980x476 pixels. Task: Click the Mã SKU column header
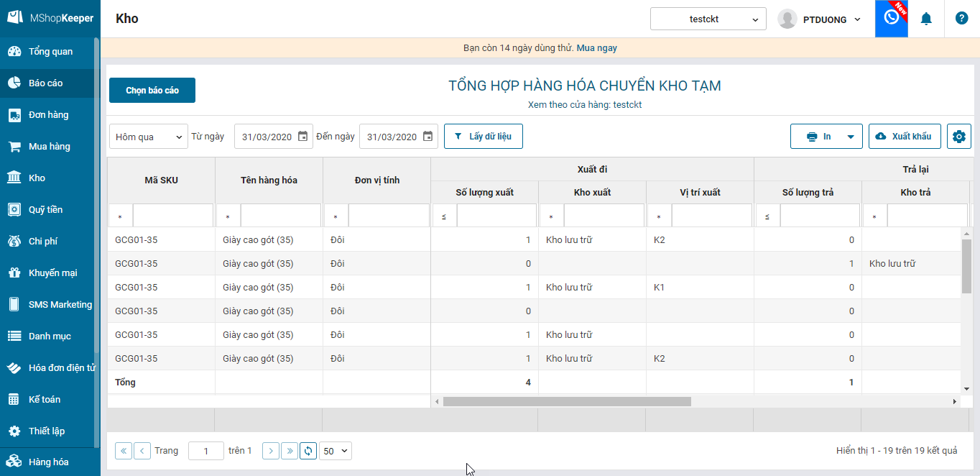(x=162, y=180)
